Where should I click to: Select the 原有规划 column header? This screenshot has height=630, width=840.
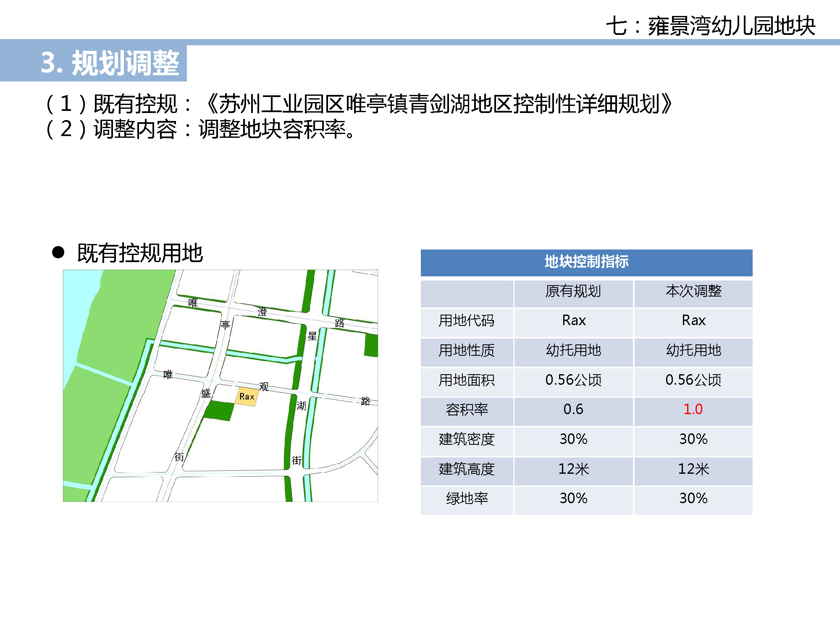573,291
